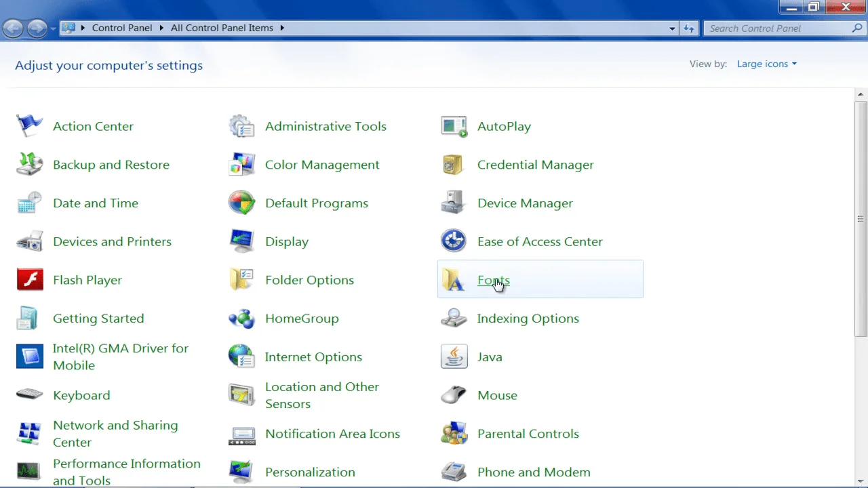Expand the address bar history dropdown arrow
The image size is (868, 488).
pyautogui.click(x=672, y=28)
